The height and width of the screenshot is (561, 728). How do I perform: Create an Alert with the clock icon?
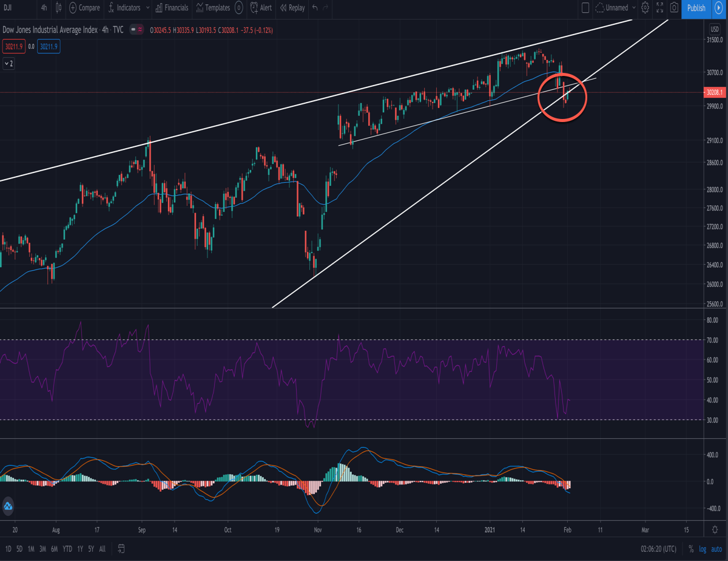(261, 8)
